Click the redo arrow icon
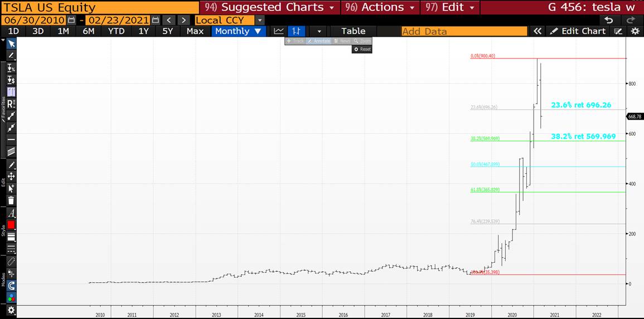 (631, 20)
